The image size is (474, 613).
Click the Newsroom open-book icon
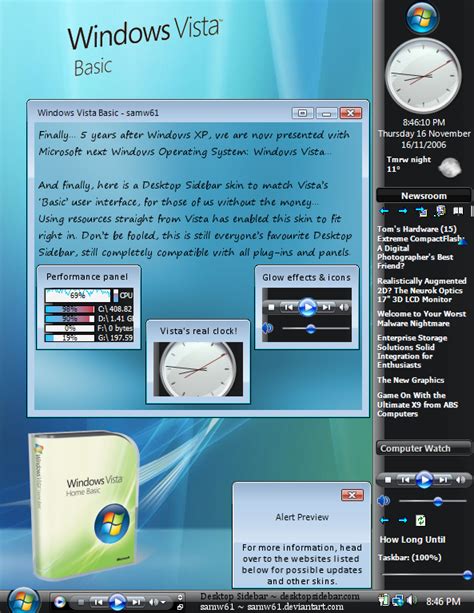click(x=458, y=211)
